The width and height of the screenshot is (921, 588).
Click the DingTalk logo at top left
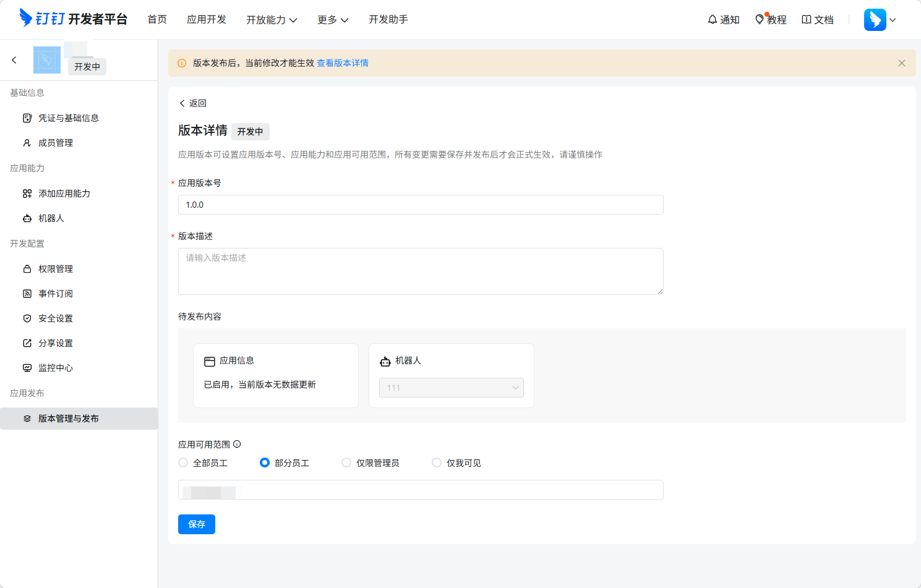(26, 18)
